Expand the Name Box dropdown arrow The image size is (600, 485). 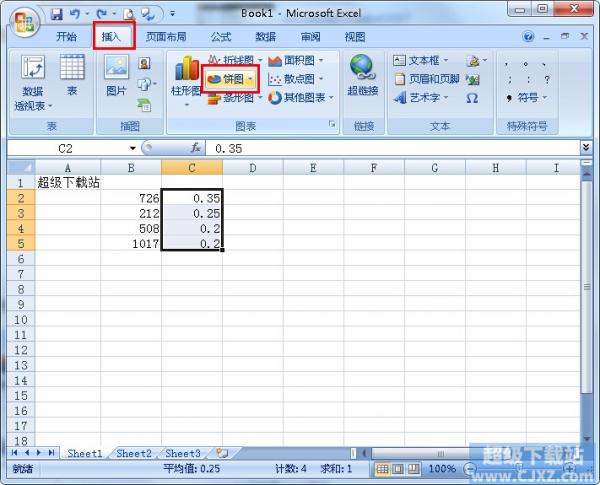(132, 148)
